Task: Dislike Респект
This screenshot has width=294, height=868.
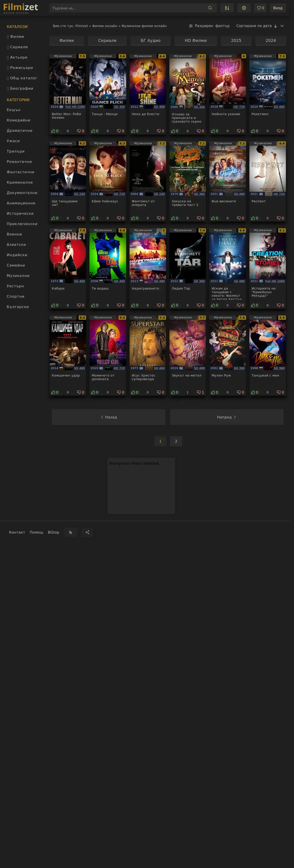Action: [280, 218]
